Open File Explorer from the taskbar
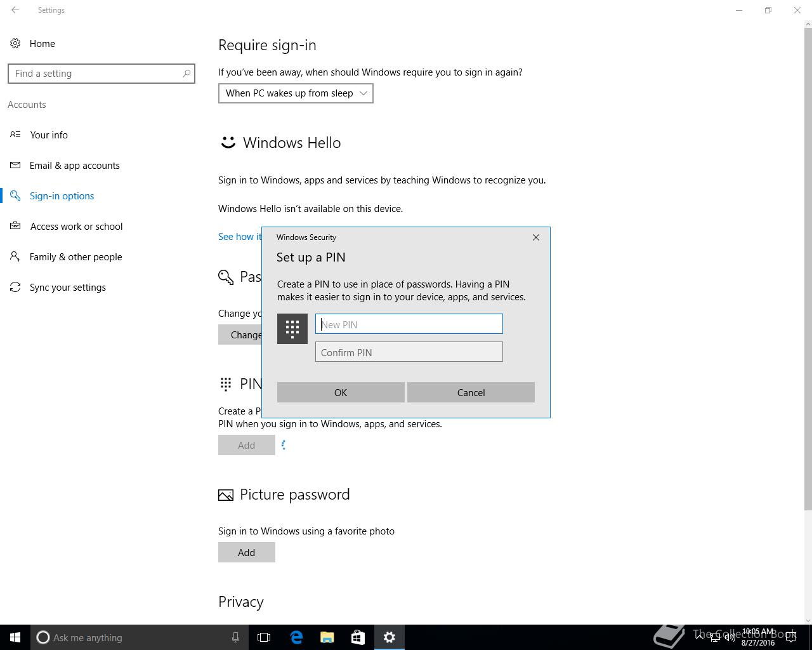 327,637
